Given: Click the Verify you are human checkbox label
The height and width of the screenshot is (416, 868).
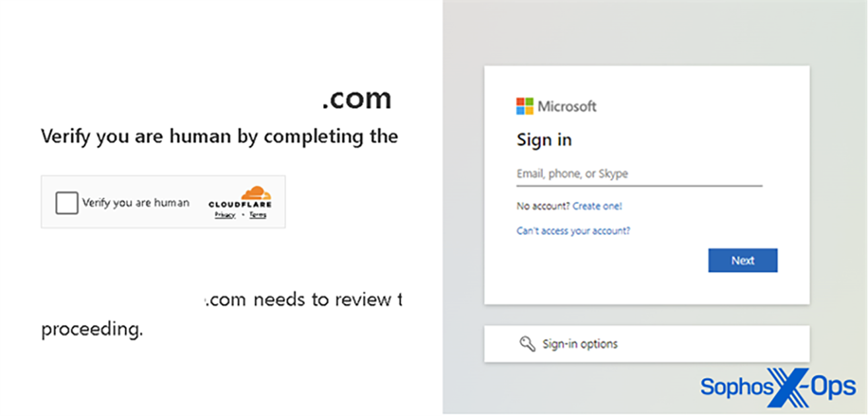Looking at the screenshot, I should pos(135,203).
